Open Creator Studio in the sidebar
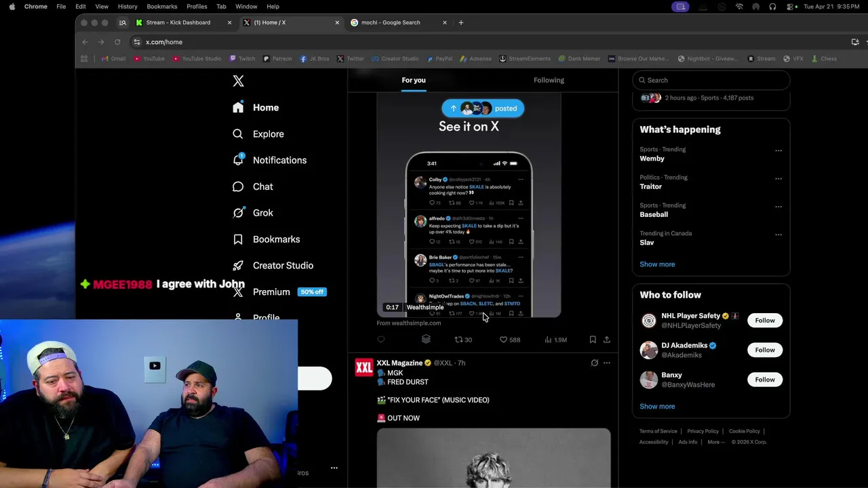The height and width of the screenshot is (488, 868). (x=273, y=266)
